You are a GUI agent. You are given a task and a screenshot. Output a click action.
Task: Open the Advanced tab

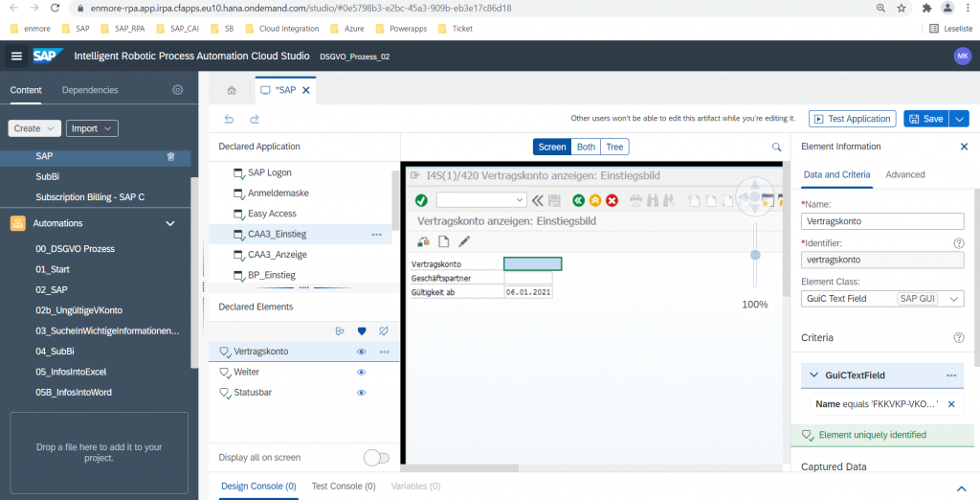pyautogui.click(x=905, y=174)
